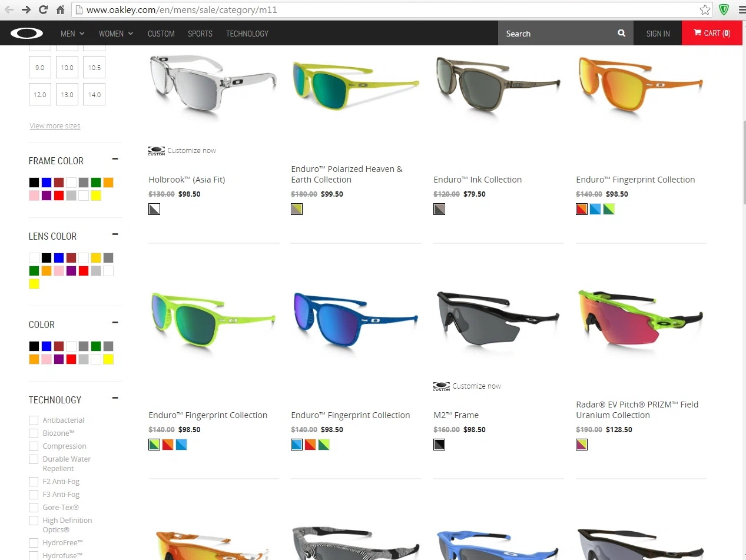The height and width of the screenshot is (560, 746).
Task: Filter by purple frame color swatch
Action: tap(47, 195)
